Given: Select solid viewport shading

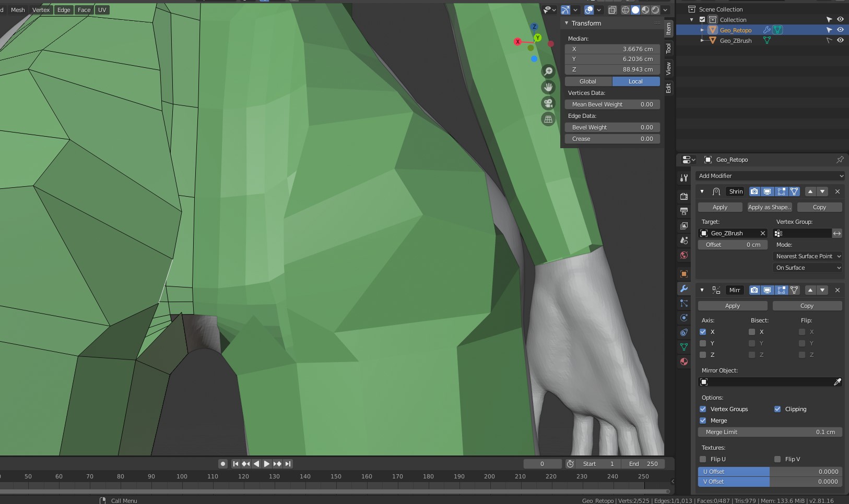Looking at the screenshot, I should (x=635, y=10).
